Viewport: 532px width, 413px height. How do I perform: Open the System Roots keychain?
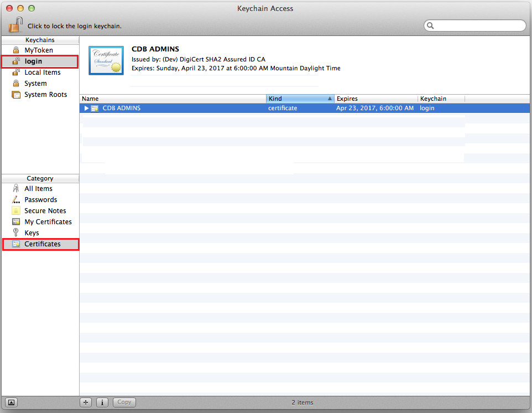45,95
